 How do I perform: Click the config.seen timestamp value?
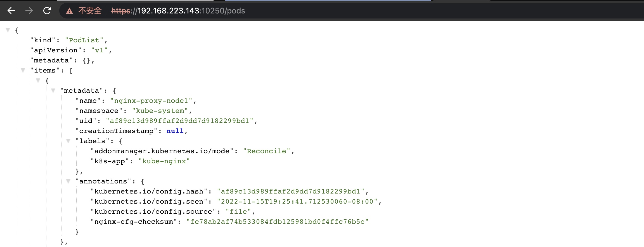coord(297,202)
